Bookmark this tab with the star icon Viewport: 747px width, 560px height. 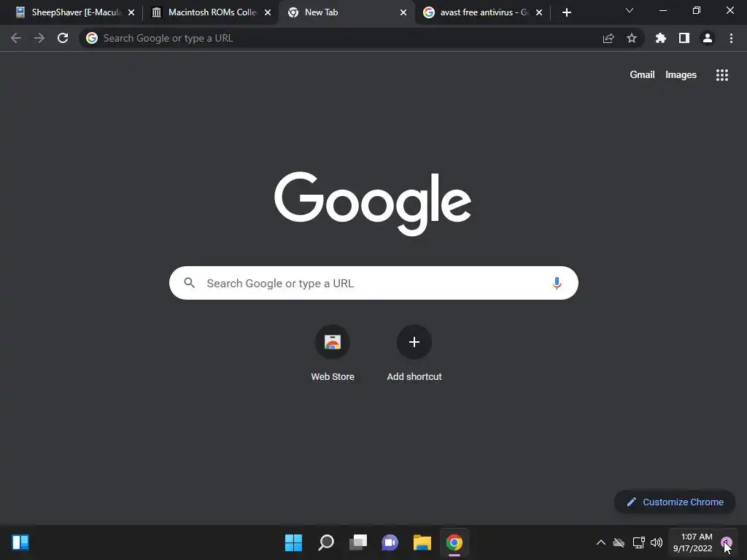tap(632, 38)
